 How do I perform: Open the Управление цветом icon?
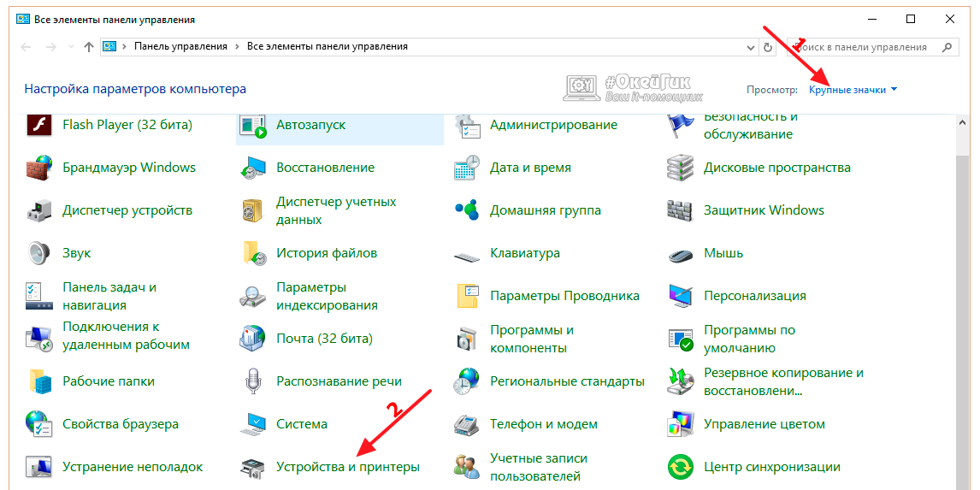[x=681, y=424]
